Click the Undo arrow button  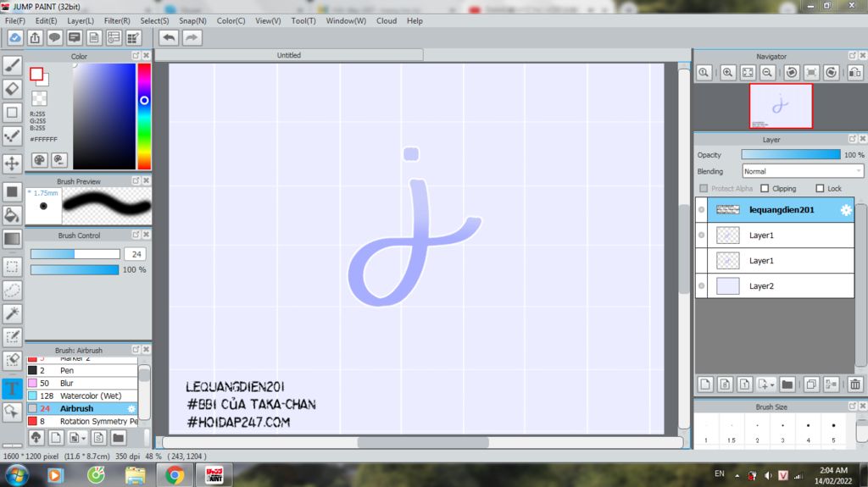click(x=169, y=37)
